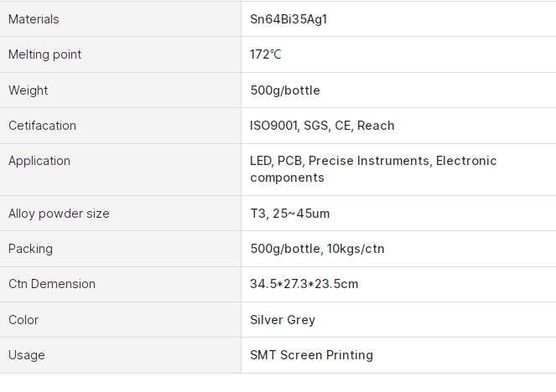Select the T3, 25~45um value

pyautogui.click(x=290, y=214)
